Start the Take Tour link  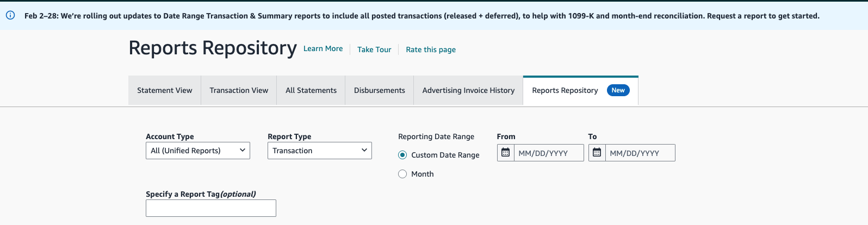click(x=374, y=49)
